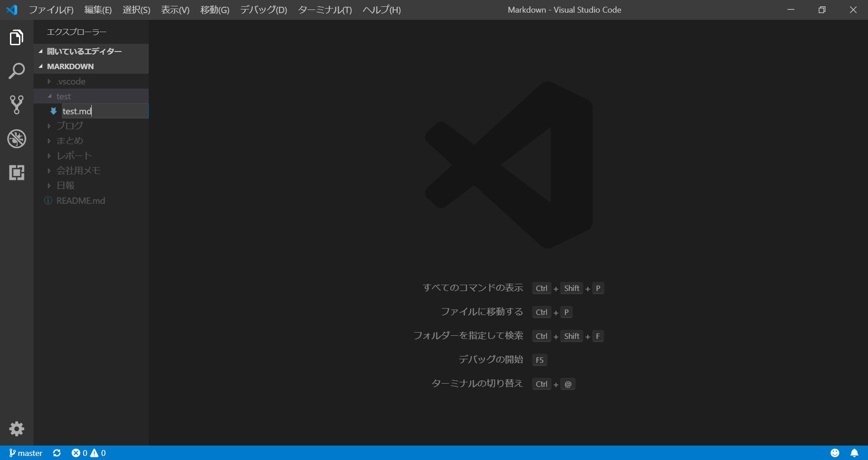Open the 編集(E) menu
Screen dimensions: 868x460
click(x=98, y=10)
